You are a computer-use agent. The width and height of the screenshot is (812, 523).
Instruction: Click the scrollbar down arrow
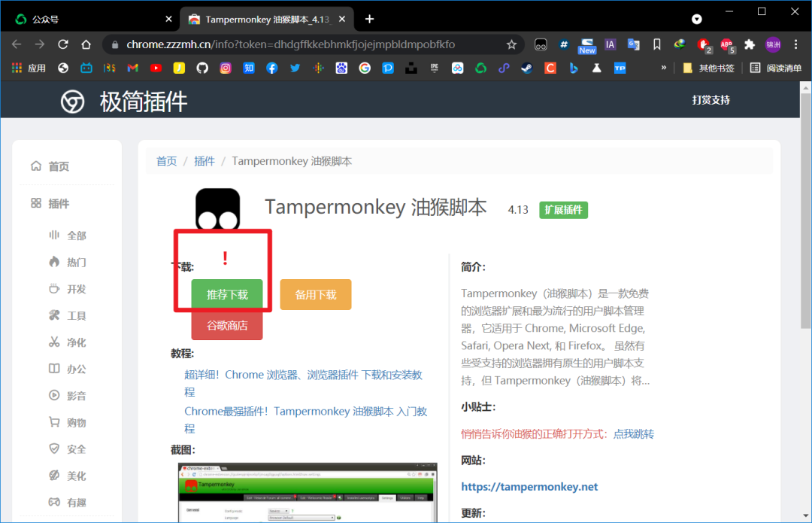pyautogui.click(x=805, y=515)
